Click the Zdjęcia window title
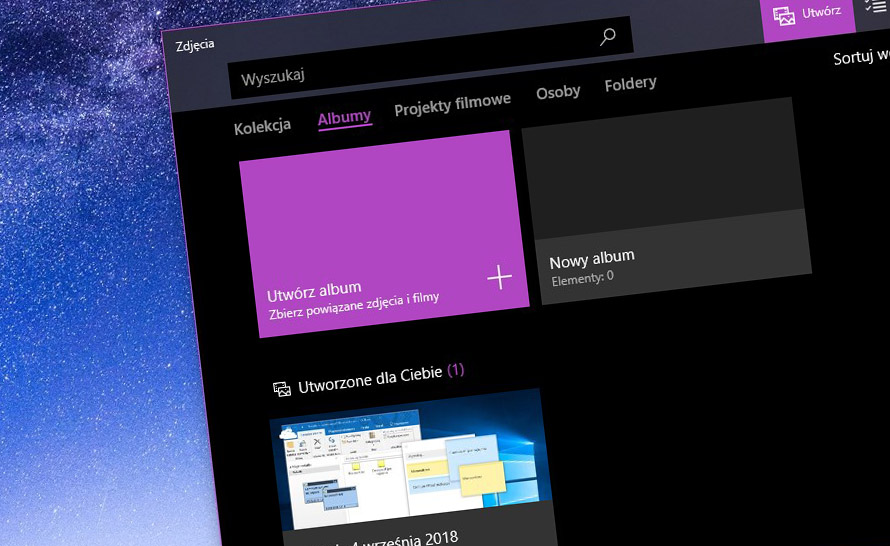 click(195, 45)
